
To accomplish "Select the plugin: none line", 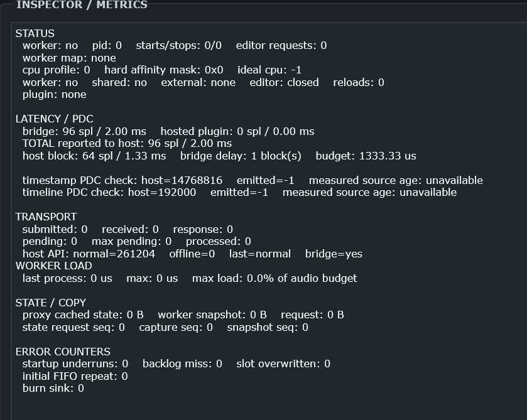I will pyautogui.click(x=55, y=94).
